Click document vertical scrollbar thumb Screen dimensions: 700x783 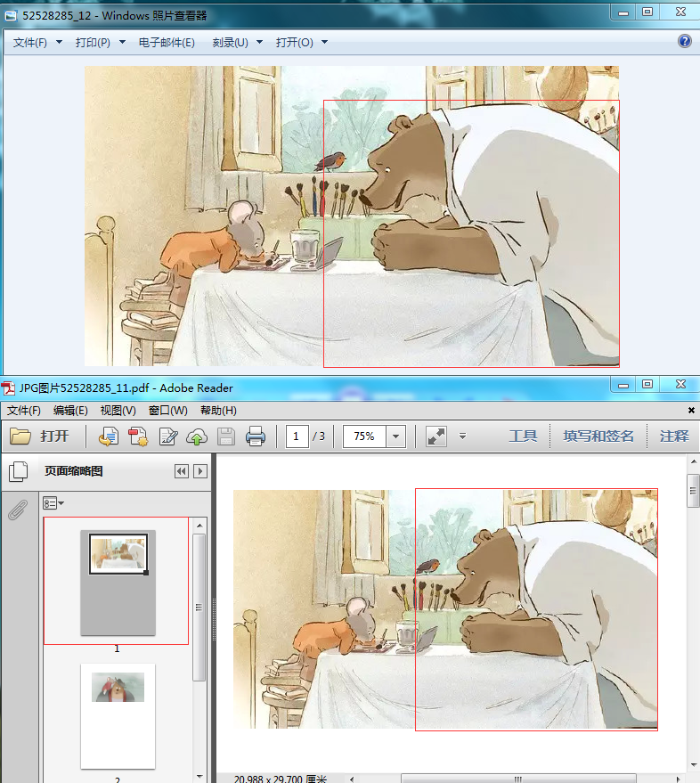tap(693, 490)
